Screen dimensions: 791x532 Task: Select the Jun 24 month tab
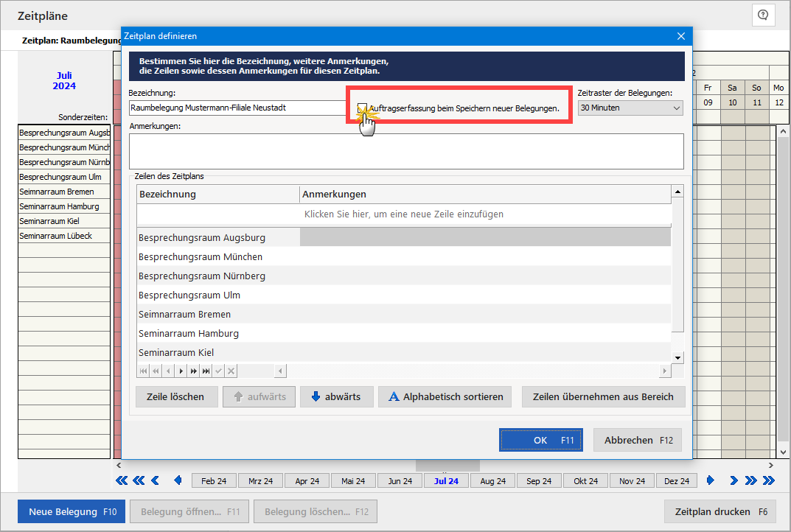[x=400, y=481]
